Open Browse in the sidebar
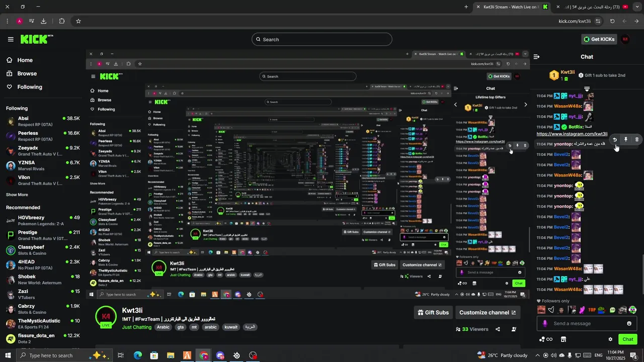 tap(27, 73)
